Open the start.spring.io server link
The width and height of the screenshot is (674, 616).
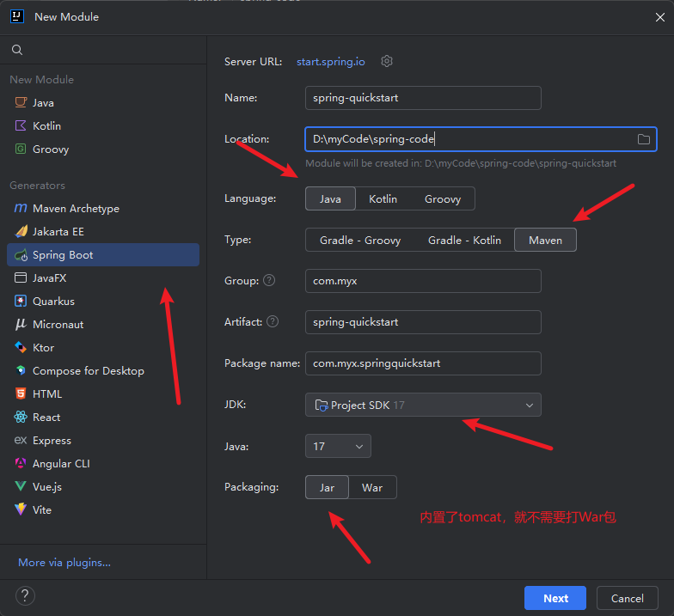pos(331,62)
